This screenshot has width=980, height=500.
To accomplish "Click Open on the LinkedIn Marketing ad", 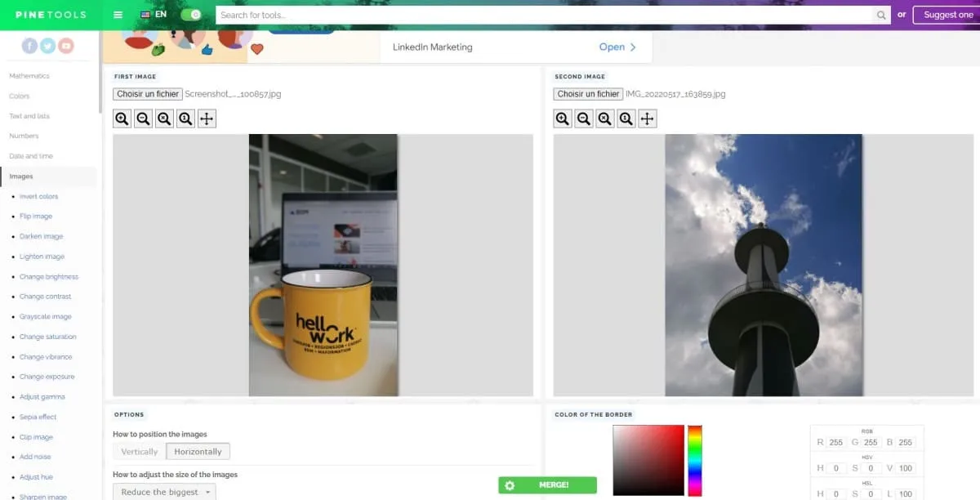I will [x=617, y=47].
